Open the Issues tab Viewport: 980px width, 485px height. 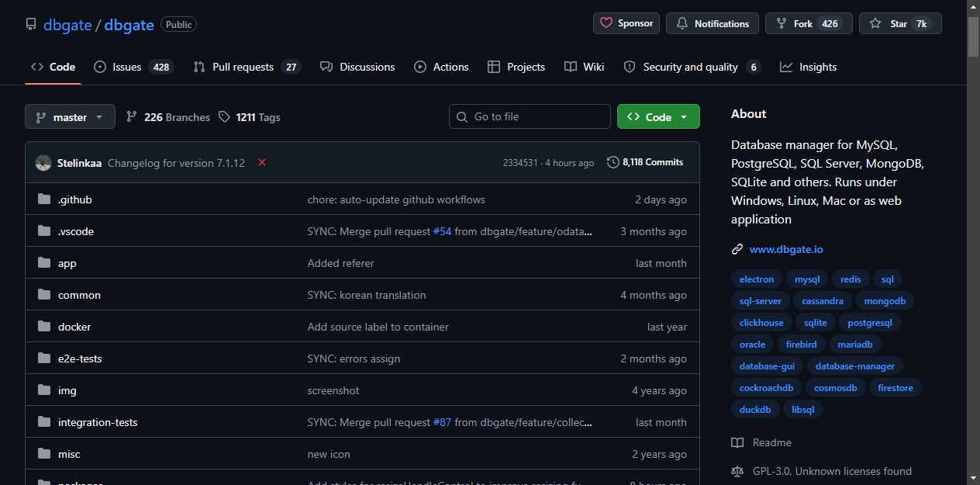tap(133, 67)
